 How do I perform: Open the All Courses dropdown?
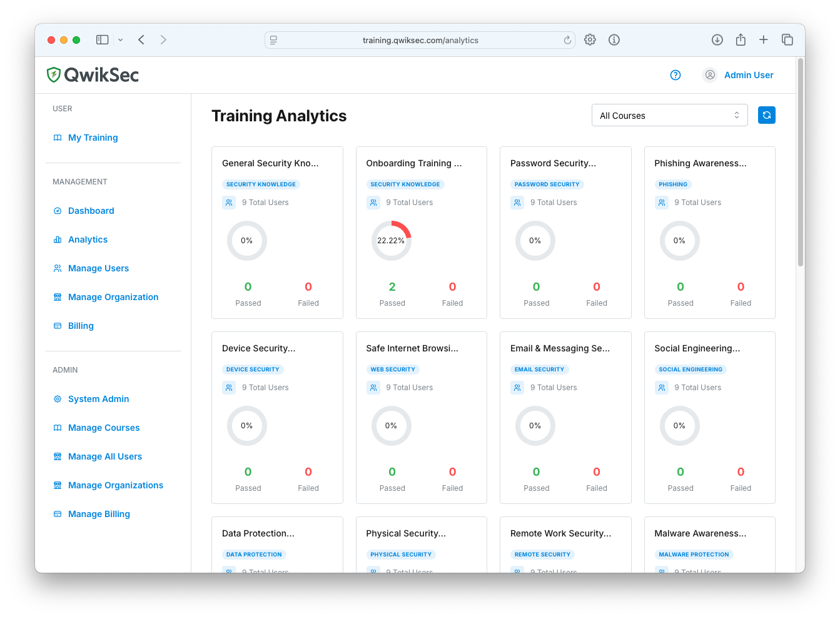pos(669,115)
